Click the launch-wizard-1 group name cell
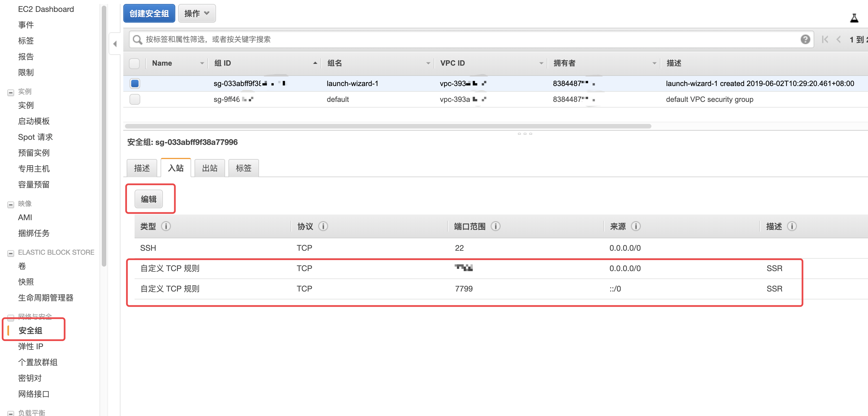868x416 pixels. click(352, 83)
